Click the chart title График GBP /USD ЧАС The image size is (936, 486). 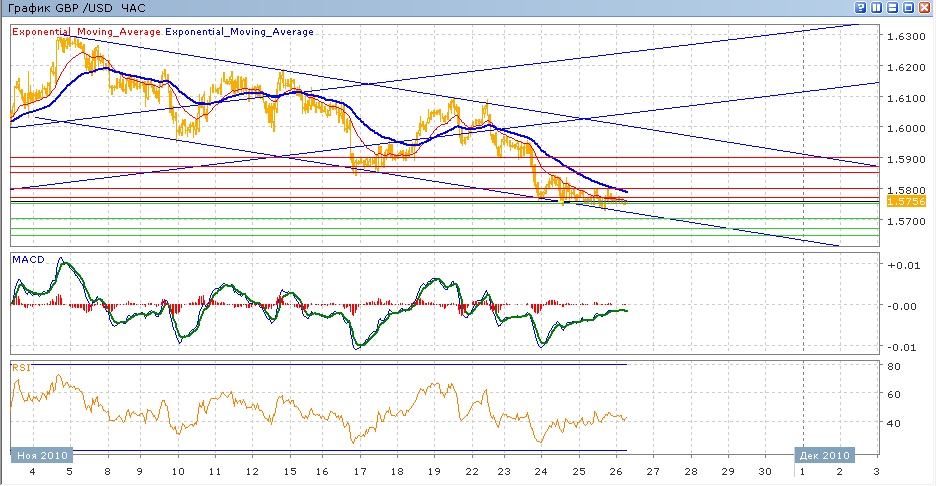(x=76, y=8)
